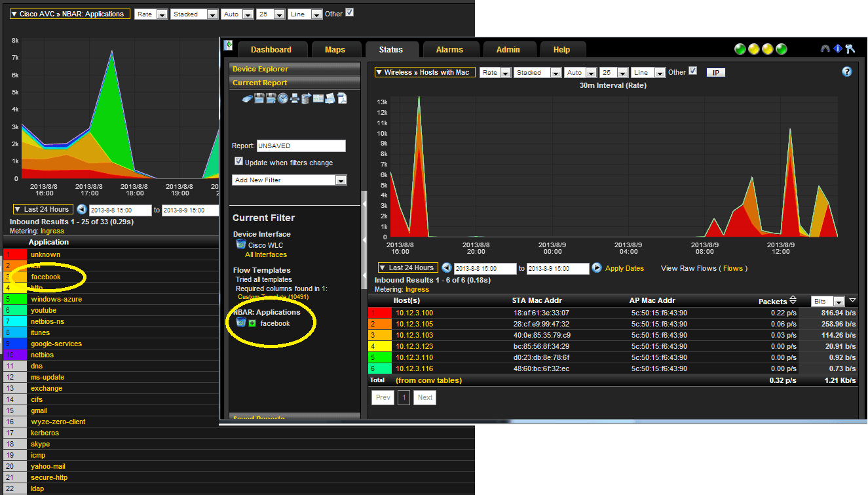Open page 1 in the pagination

pos(404,397)
